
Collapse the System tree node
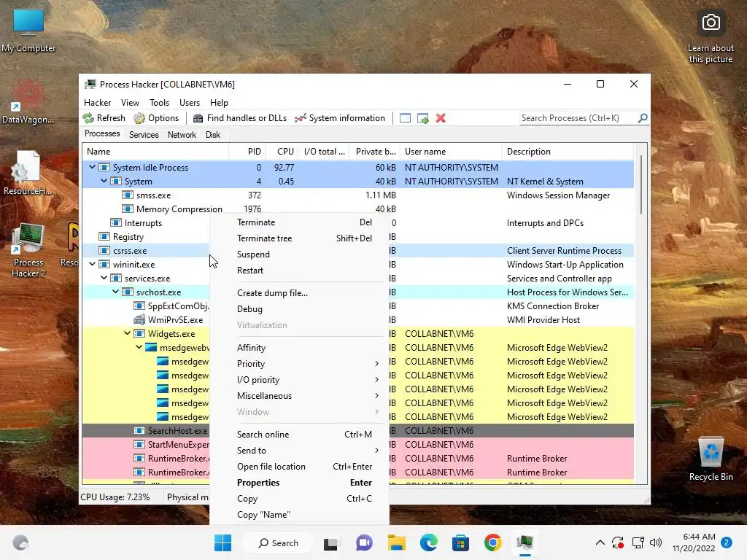coord(104,181)
